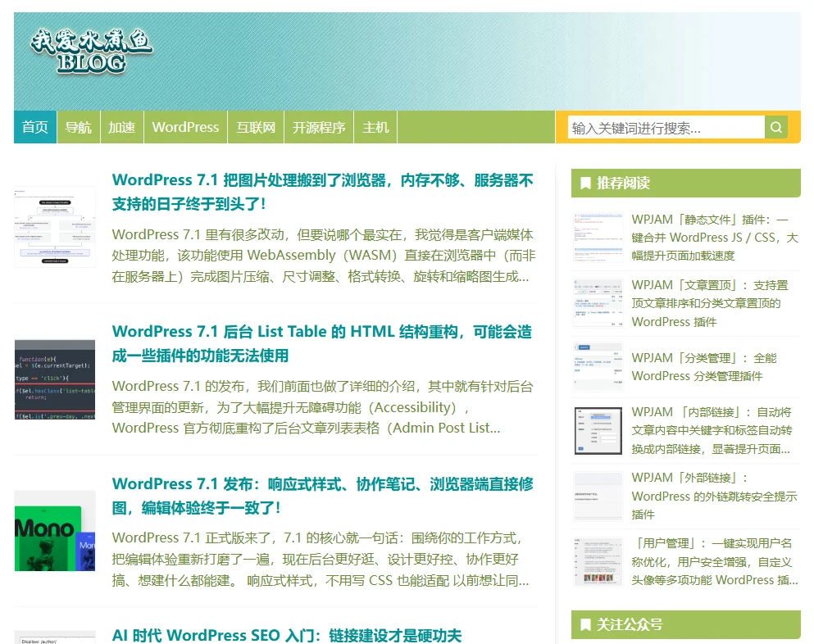814x644 pixels.
Task: Open the 导航 menu item
Action: 79,127
